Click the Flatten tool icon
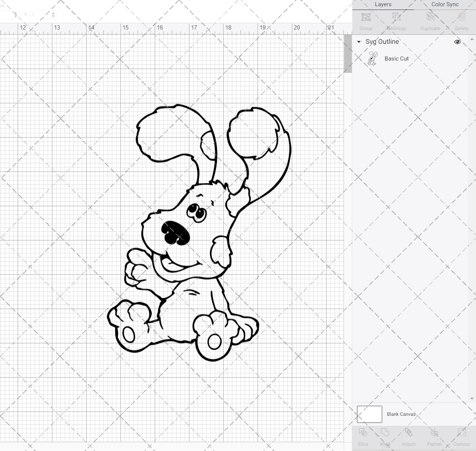The height and width of the screenshot is (451, 476). click(435, 432)
